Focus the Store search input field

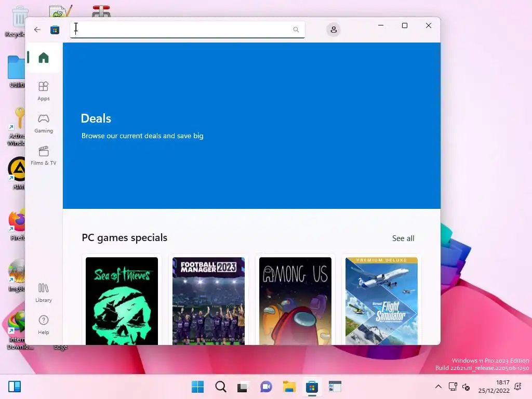pos(187,30)
